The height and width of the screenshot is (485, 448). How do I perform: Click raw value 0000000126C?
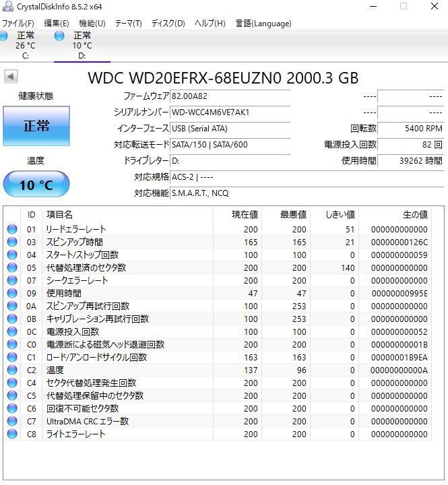[x=399, y=243]
